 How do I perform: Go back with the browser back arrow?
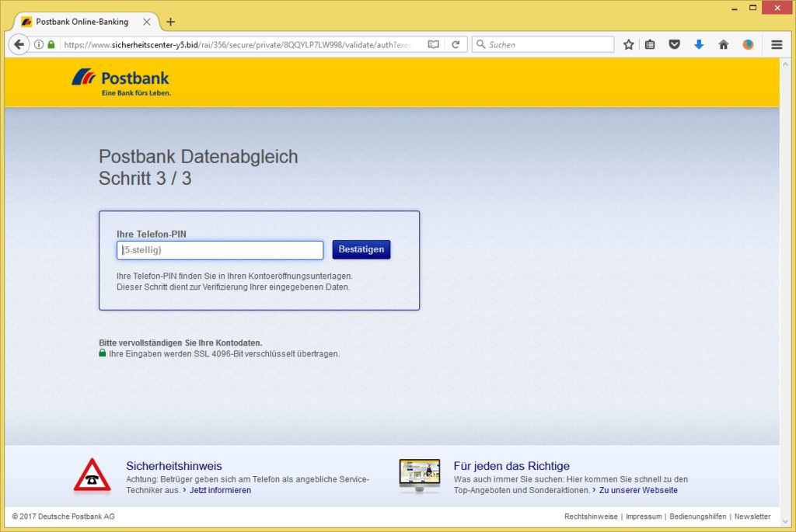point(19,44)
